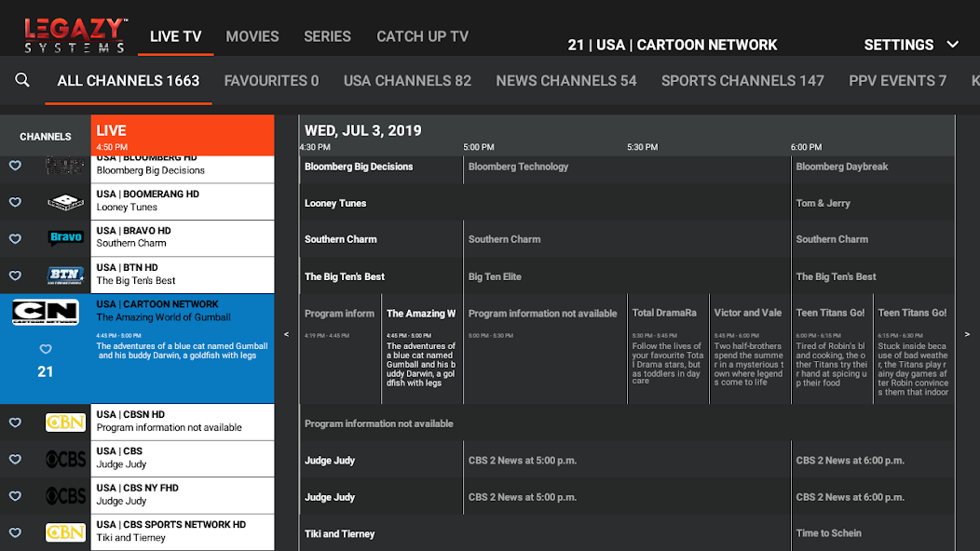The width and height of the screenshot is (980, 551).
Task: Open the Catch Up TV section
Action: click(422, 36)
